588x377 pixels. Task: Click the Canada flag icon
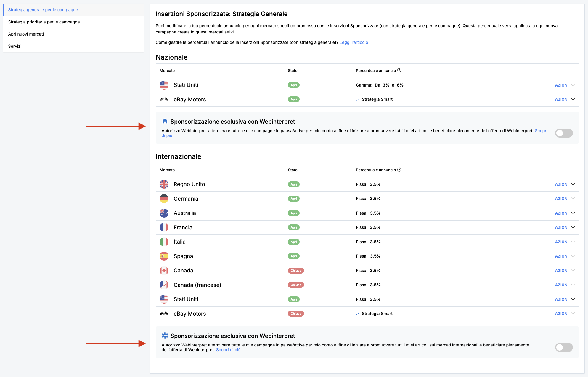click(164, 271)
